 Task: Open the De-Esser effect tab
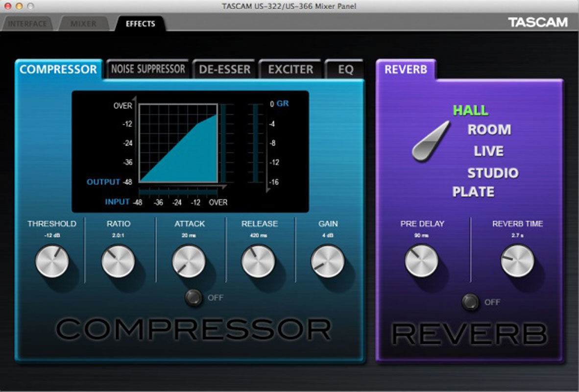(224, 70)
